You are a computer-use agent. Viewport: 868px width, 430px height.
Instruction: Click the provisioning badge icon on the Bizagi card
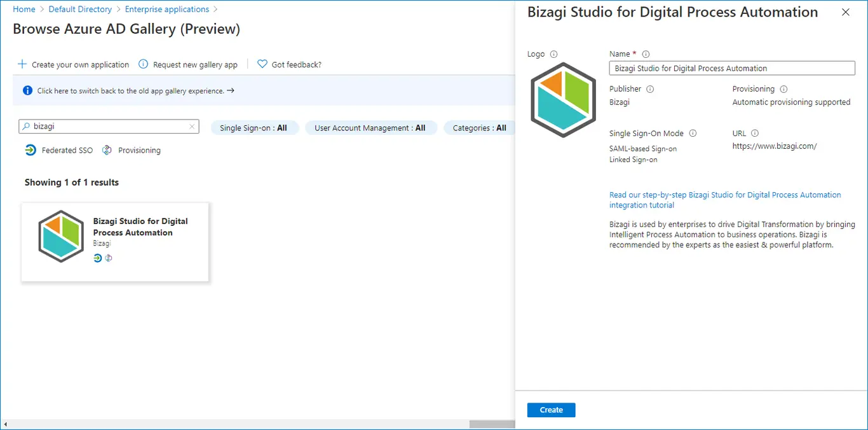tap(109, 258)
